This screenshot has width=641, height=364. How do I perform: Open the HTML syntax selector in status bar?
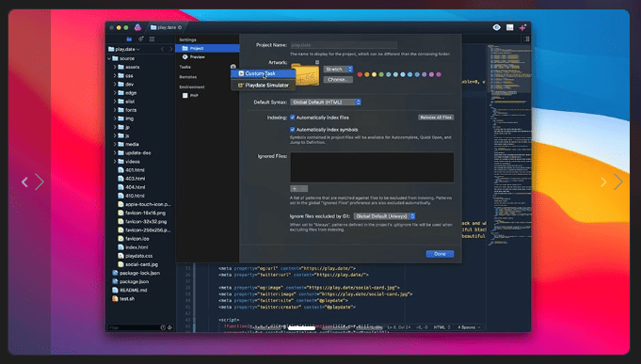[441, 327]
